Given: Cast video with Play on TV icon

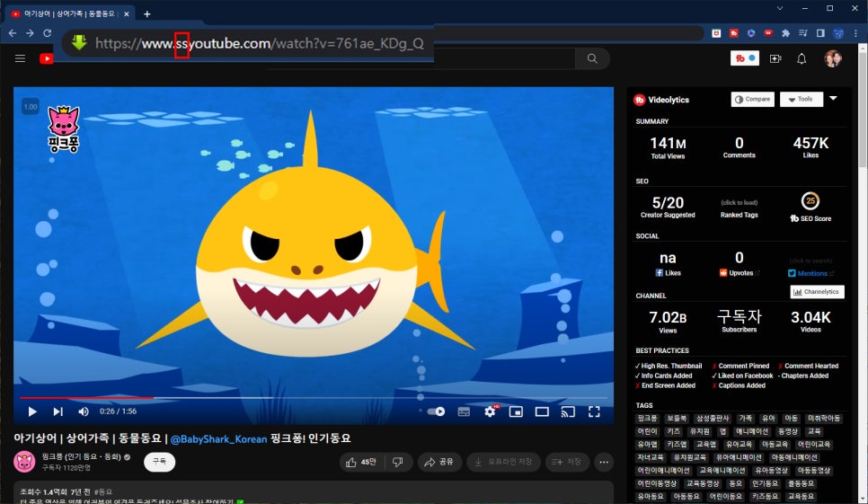Looking at the screenshot, I should coord(568,411).
